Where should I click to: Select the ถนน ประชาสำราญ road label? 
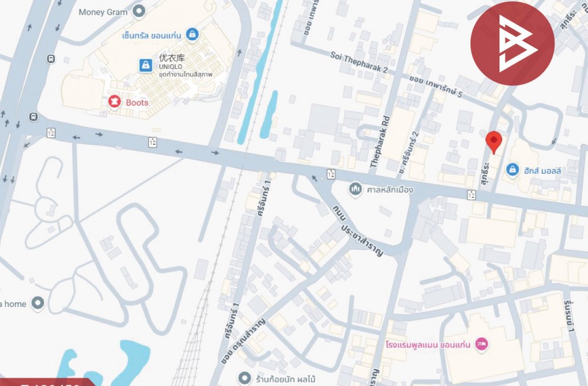pos(358,229)
